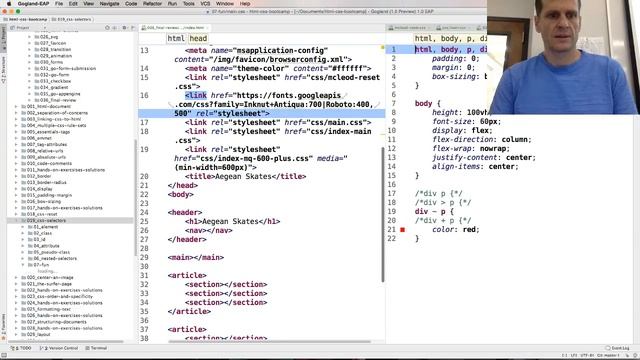Viewport: 640px width, 360px height.
Task: Expand the 020_center-an-image folder
Action: [16, 278]
